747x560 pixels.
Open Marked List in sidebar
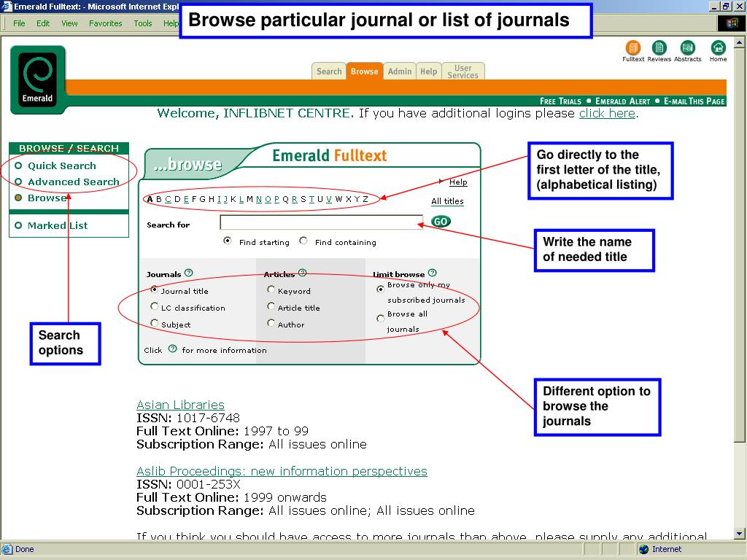57,225
